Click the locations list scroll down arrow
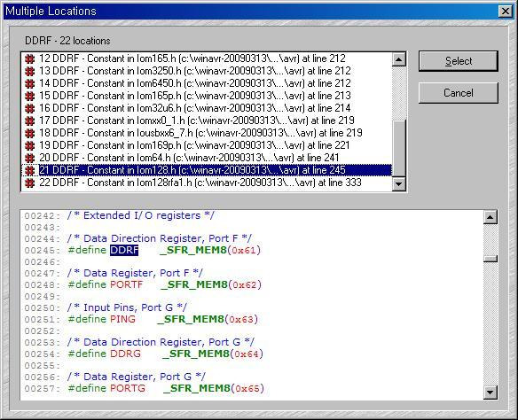 [399, 183]
